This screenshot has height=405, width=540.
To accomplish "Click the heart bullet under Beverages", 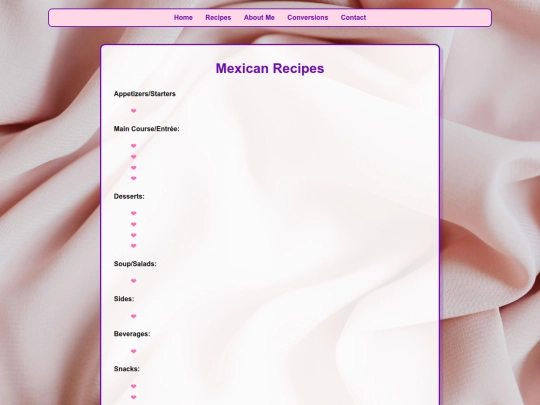I will pyautogui.click(x=134, y=351).
